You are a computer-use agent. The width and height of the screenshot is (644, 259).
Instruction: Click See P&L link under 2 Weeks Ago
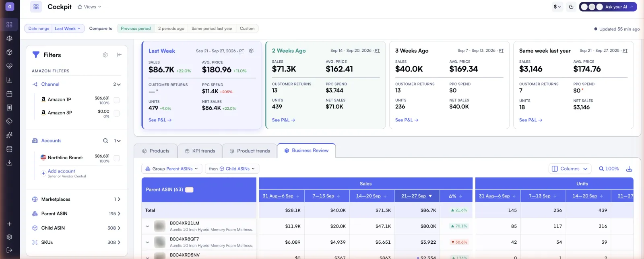point(283,120)
